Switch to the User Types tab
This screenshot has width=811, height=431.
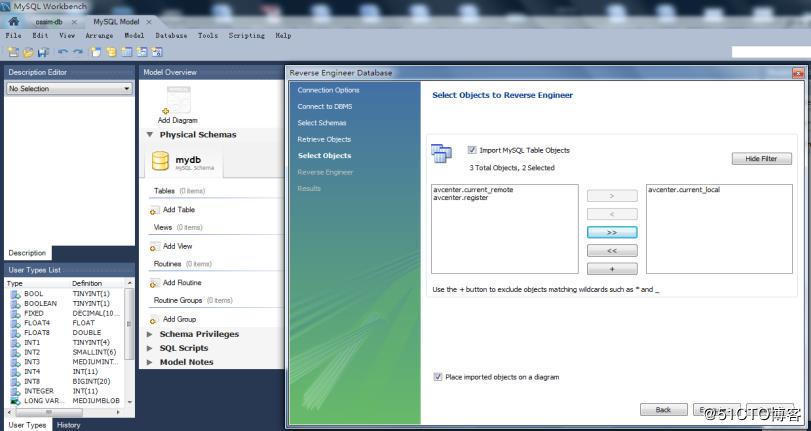click(27, 425)
